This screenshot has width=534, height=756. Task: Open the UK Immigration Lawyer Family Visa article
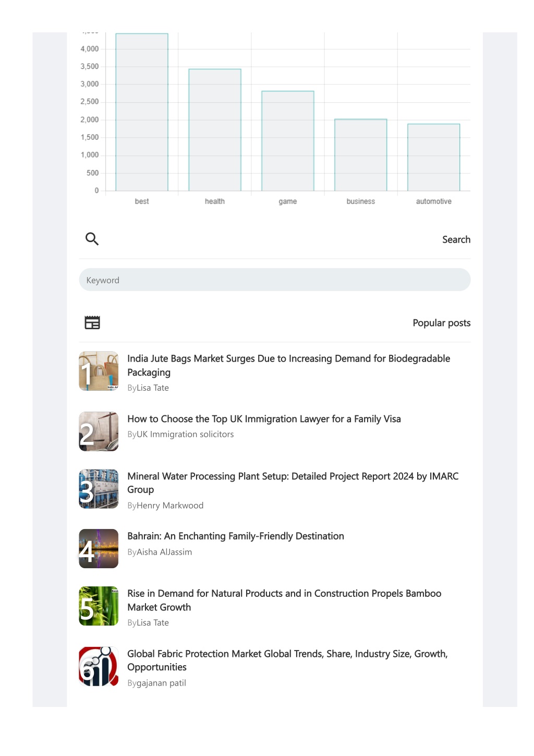264,419
